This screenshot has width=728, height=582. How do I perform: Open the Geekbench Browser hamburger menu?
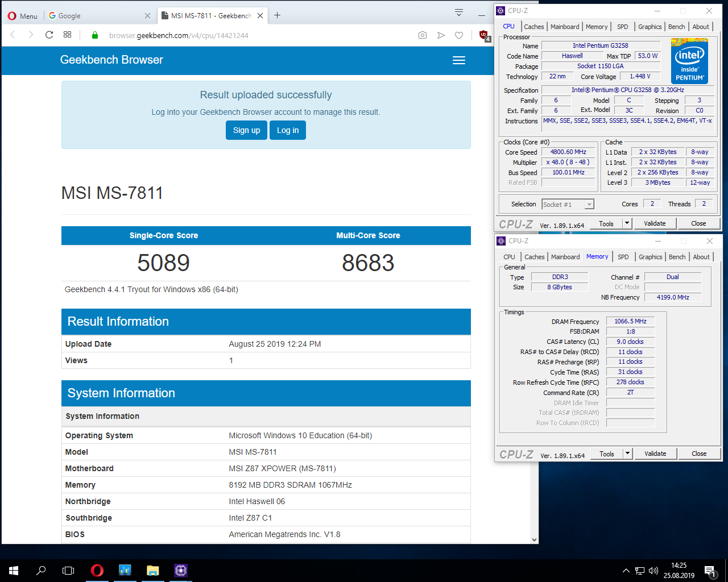click(459, 60)
